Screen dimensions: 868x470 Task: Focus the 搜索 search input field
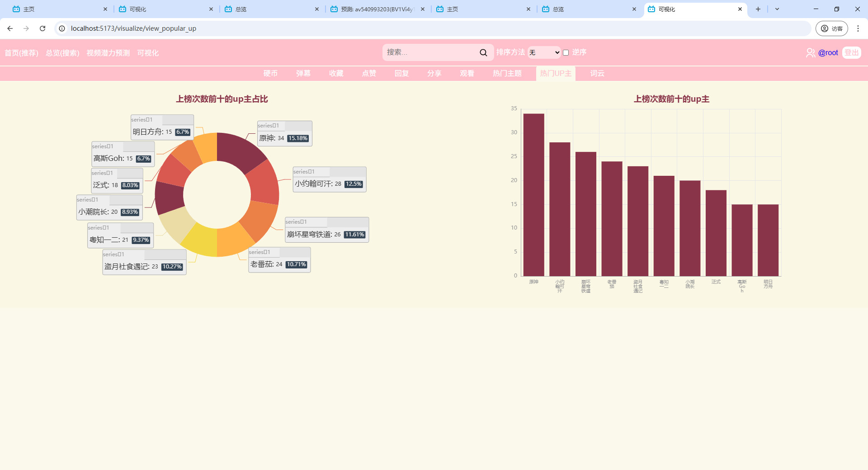pos(430,52)
